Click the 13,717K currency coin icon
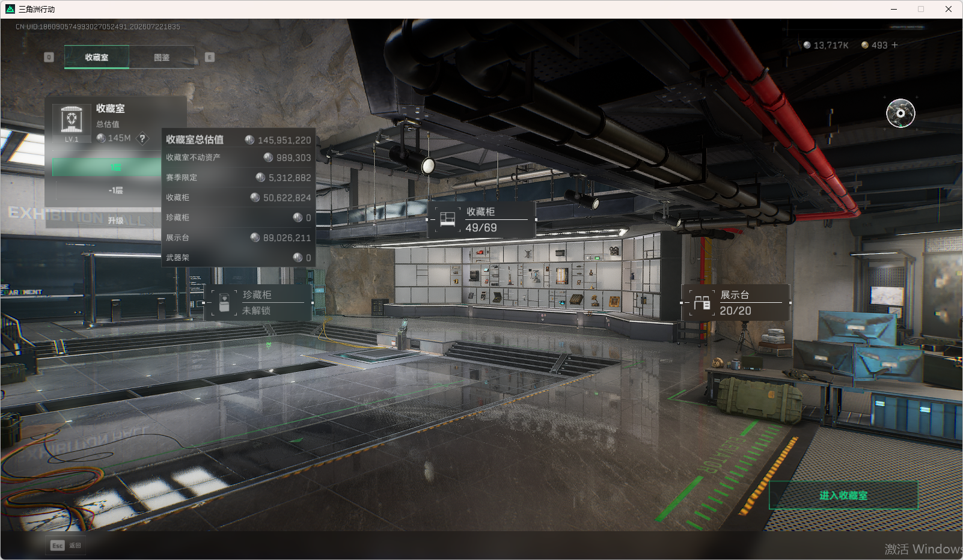 807,45
